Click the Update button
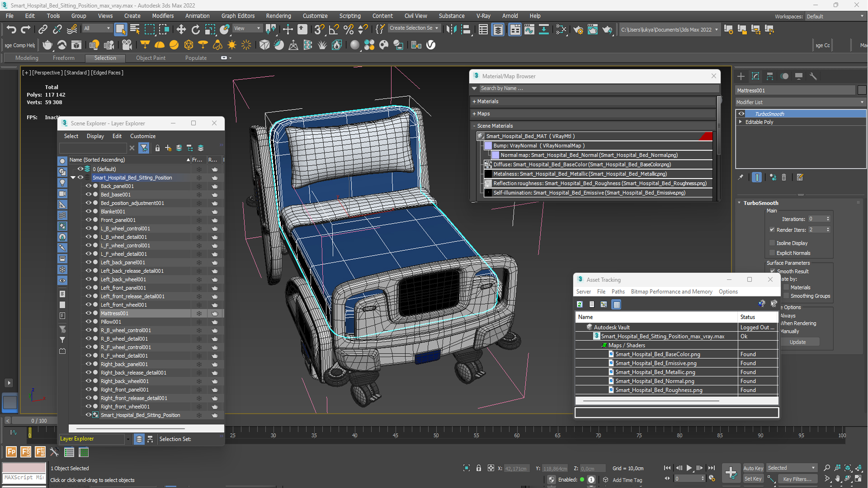This screenshot has height=488, width=868. (797, 342)
